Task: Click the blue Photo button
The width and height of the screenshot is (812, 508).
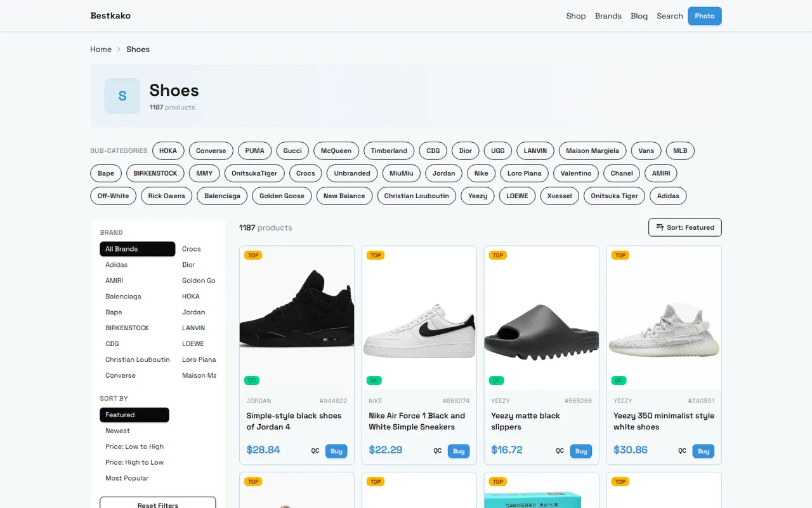Action: click(705, 16)
